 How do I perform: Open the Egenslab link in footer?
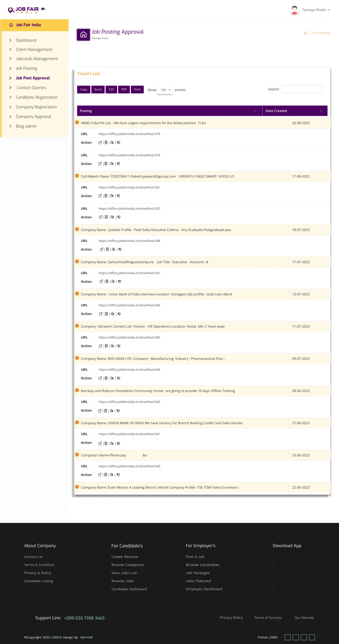pos(86,637)
